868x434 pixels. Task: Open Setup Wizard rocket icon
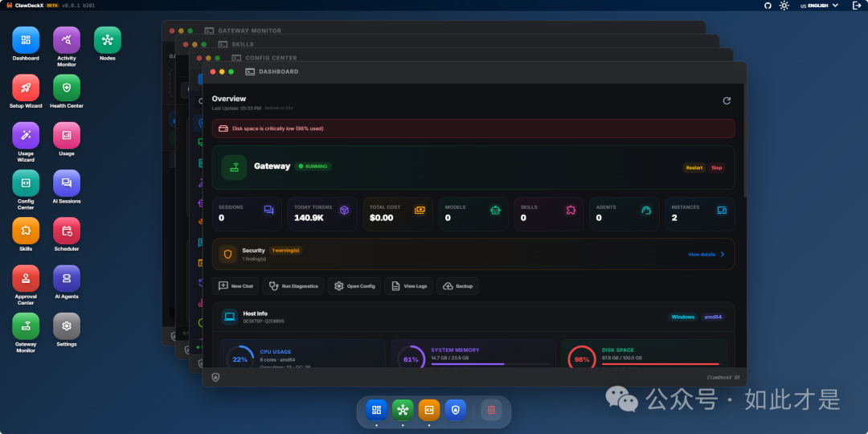click(26, 88)
